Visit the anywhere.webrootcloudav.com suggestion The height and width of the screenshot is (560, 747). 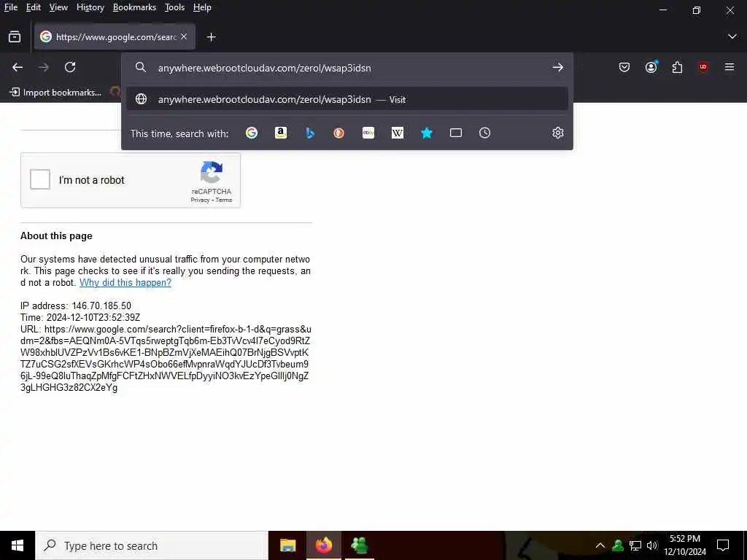coord(347,99)
